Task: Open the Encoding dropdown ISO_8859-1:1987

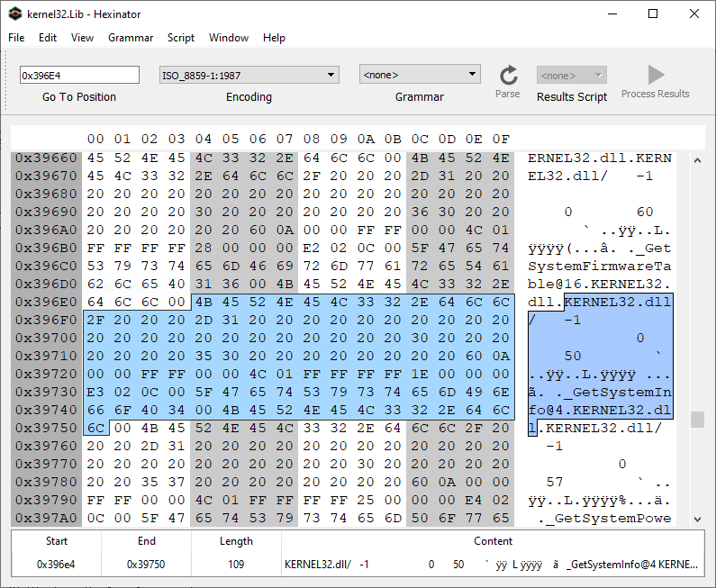Action: point(249,75)
